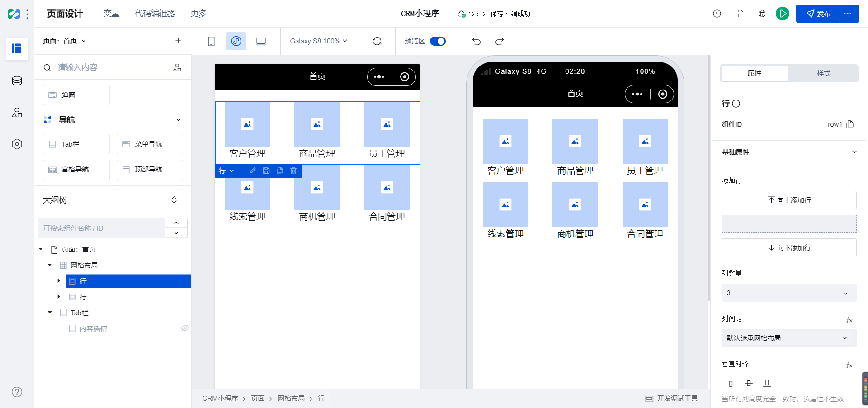The width and height of the screenshot is (868, 408).
Task: Redo the last action
Action: point(499,41)
